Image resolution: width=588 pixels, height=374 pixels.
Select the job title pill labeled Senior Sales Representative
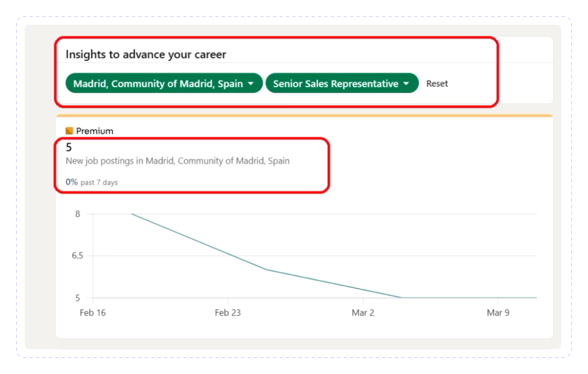point(342,83)
